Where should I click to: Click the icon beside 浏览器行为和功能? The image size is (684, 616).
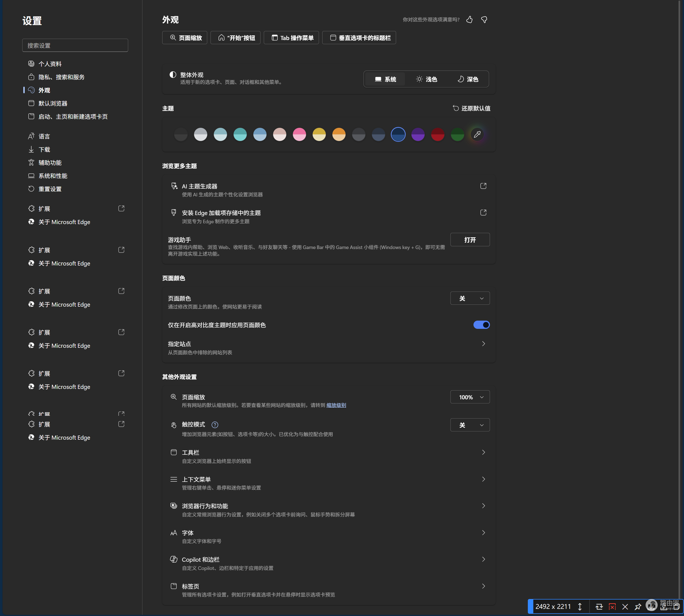(174, 506)
